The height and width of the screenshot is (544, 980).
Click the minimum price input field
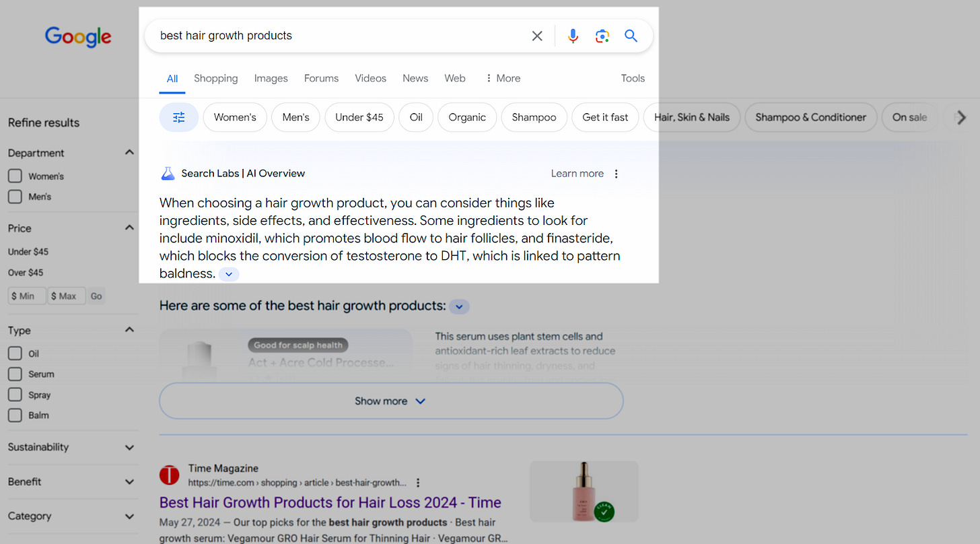(x=27, y=296)
